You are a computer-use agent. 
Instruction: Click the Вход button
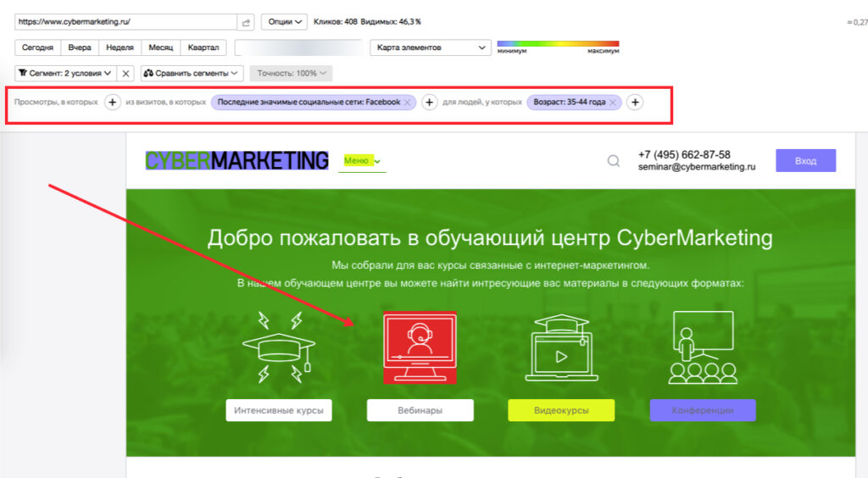tap(805, 161)
